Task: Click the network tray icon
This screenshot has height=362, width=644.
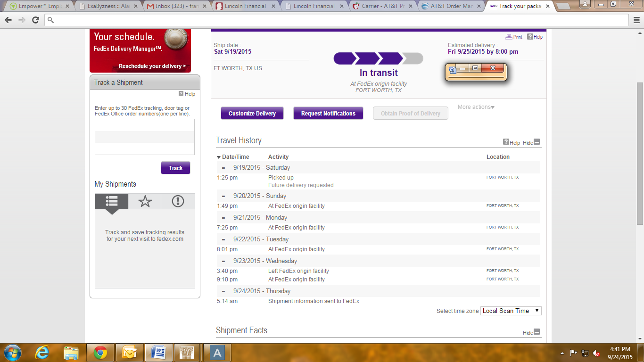Action: (585, 353)
